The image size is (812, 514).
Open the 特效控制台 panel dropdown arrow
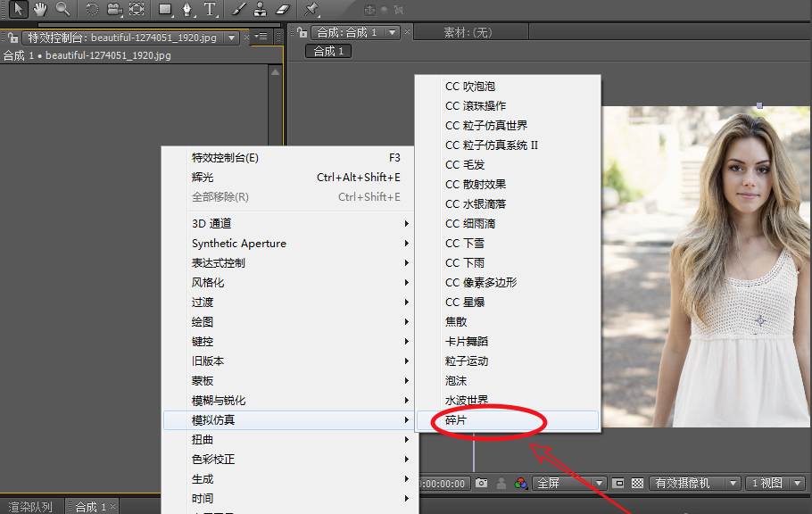click(231, 37)
